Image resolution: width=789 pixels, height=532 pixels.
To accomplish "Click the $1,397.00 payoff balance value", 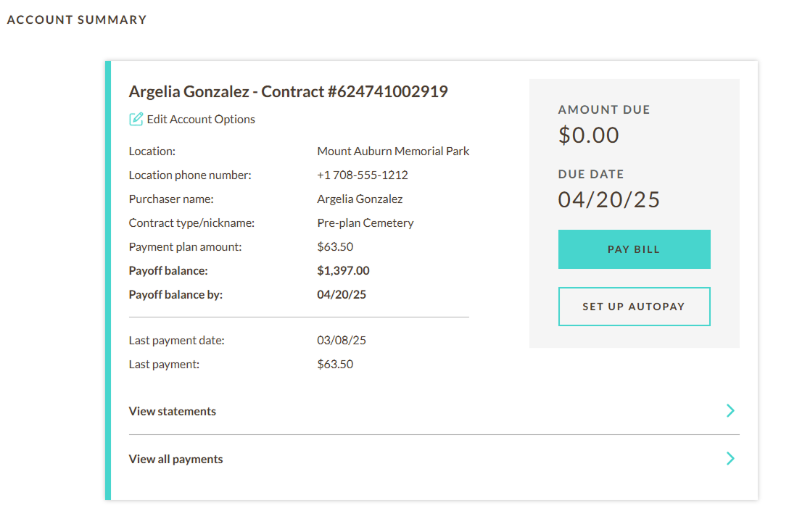I will [343, 270].
